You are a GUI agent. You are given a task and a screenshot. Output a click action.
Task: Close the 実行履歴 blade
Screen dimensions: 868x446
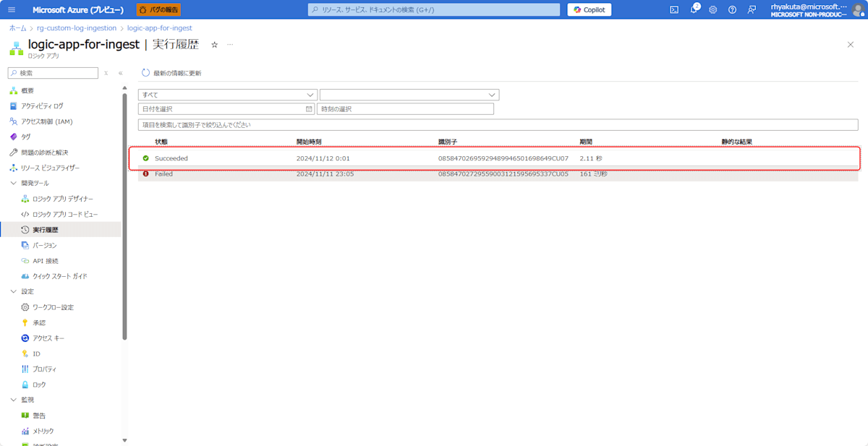(850, 45)
